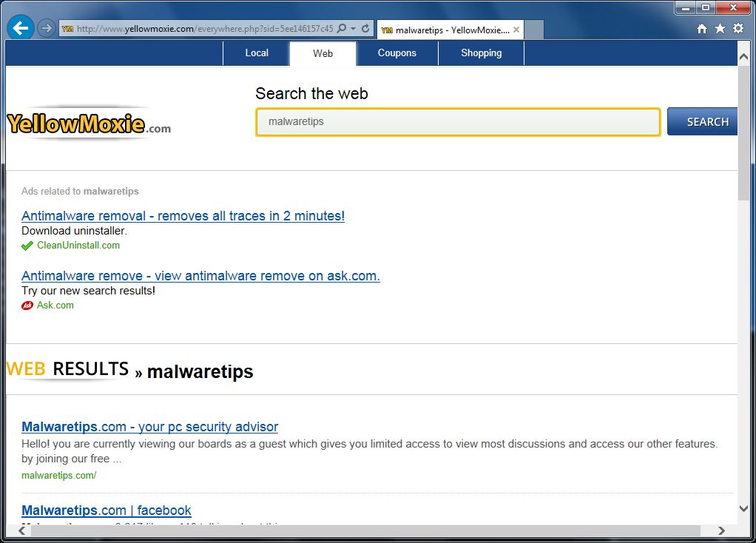Maximize the browser window

pos(706,7)
